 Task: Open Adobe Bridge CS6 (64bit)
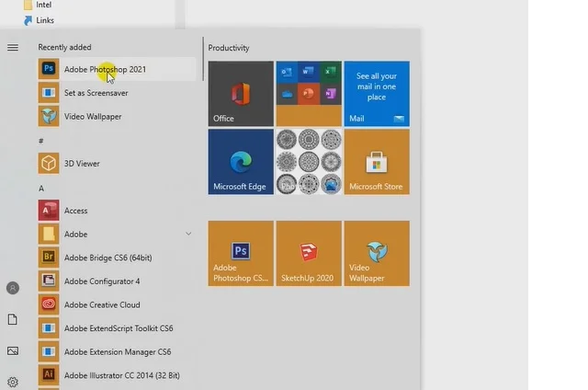point(117,258)
